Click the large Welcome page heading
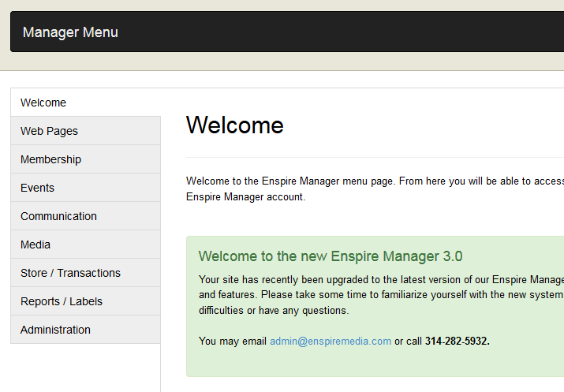 (235, 125)
